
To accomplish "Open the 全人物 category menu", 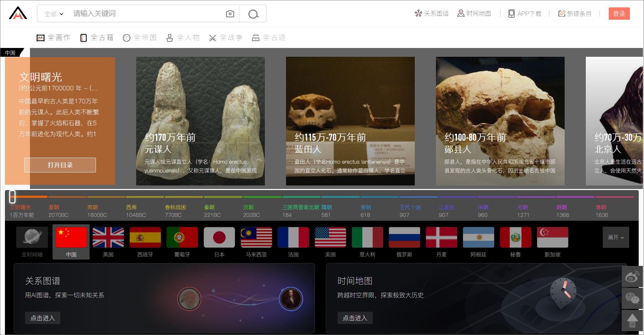I will (183, 37).
